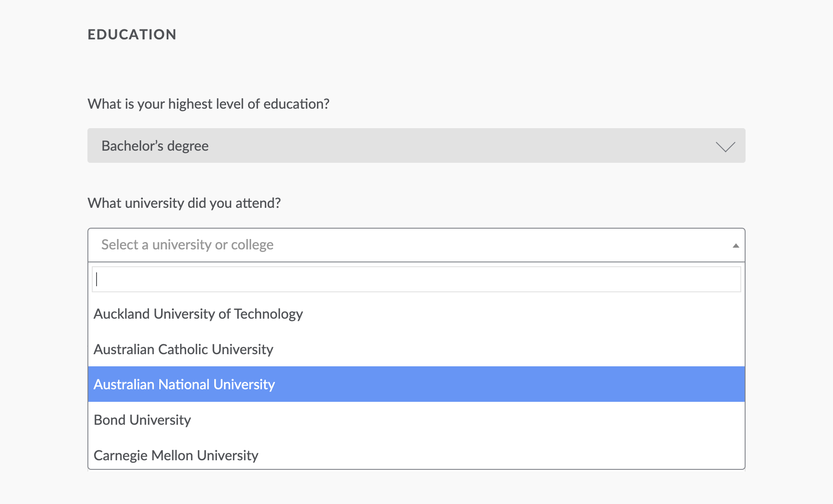Image resolution: width=833 pixels, height=504 pixels.
Task: Click the last option in university list
Action: (x=176, y=455)
